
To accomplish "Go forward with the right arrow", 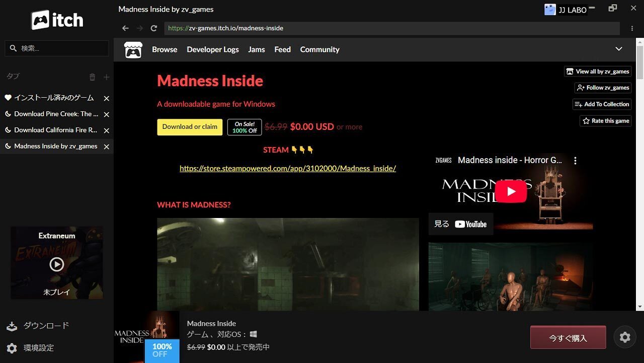I will (140, 28).
